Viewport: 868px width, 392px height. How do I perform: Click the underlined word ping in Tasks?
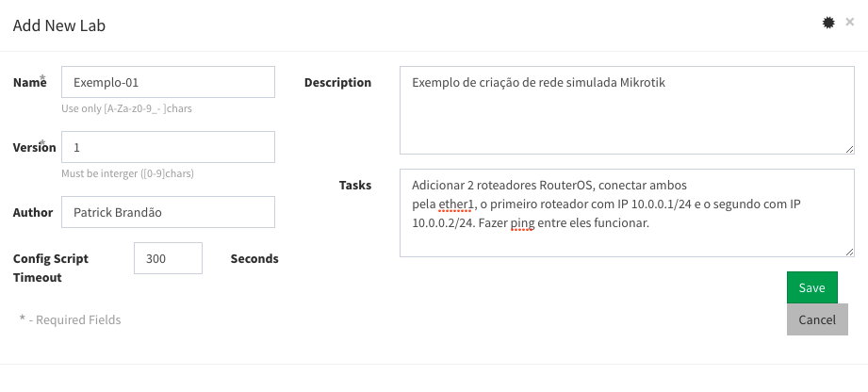pos(522,223)
